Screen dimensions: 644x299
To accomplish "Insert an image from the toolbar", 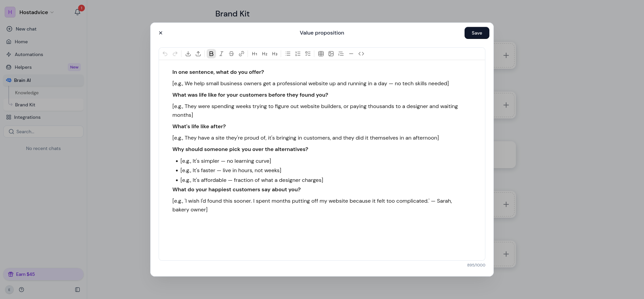I will pos(331,54).
